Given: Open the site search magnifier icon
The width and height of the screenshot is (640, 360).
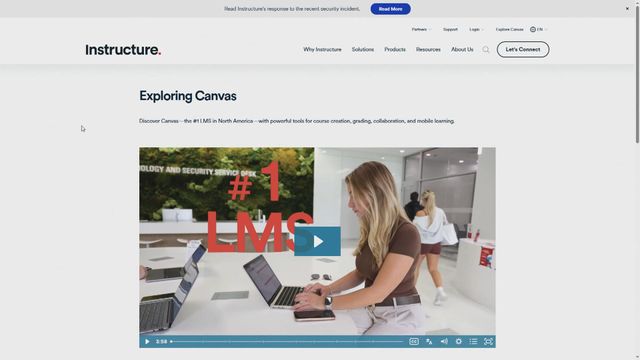Looking at the screenshot, I should click(485, 50).
